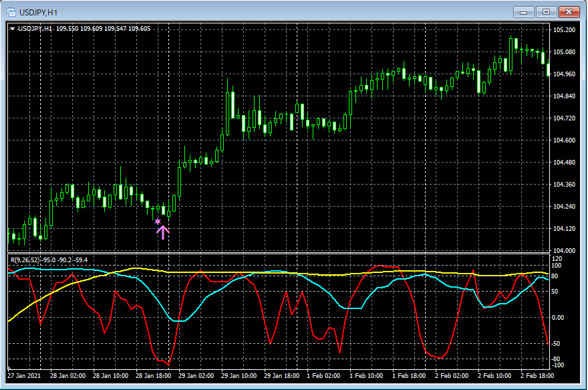Click the gray triangle at bottom-left of chart
This screenshot has height=390, width=588.
[x=9, y=369]
